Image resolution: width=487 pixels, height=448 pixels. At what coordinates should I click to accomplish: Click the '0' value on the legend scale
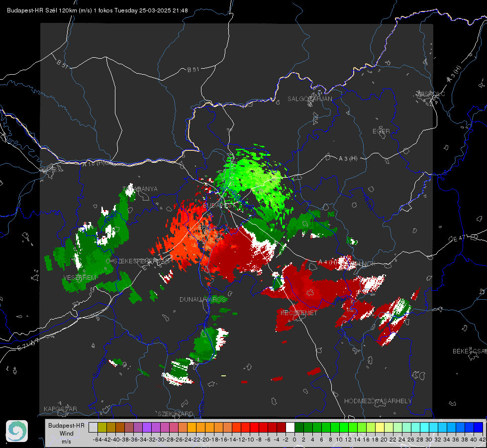pos(294,440)
